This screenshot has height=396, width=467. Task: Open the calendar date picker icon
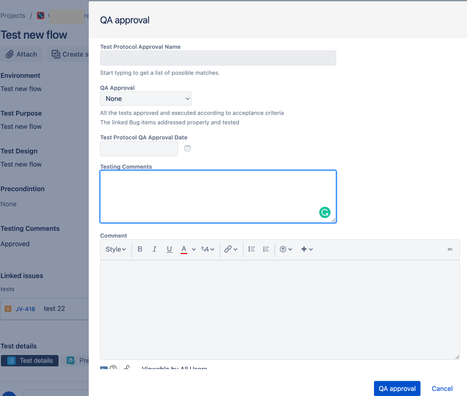coord(188,148)
